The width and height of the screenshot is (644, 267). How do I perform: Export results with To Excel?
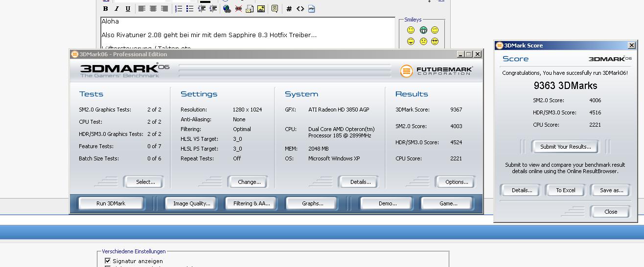point(565,190)
